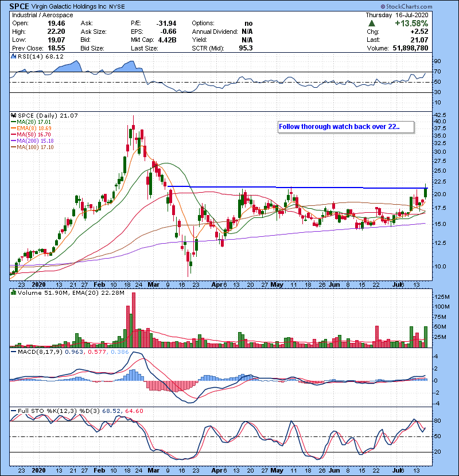Click the MACD(8,17,9) indicator label
This screenshot has width=459, height=476.
coord(40,352)
